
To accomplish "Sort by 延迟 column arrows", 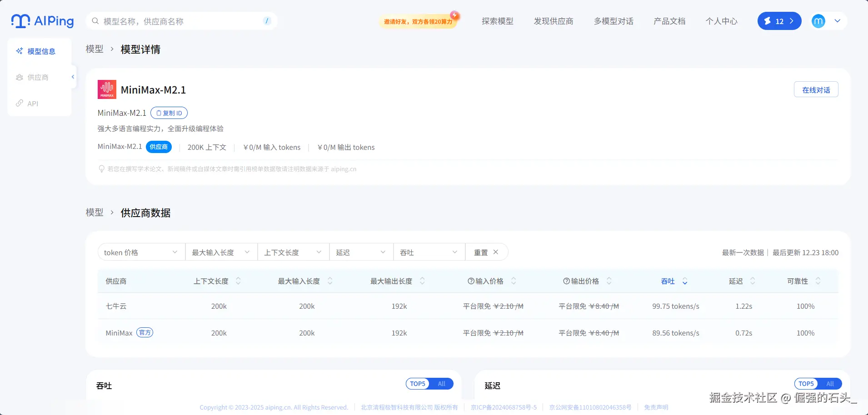I will tap(753, 281).
